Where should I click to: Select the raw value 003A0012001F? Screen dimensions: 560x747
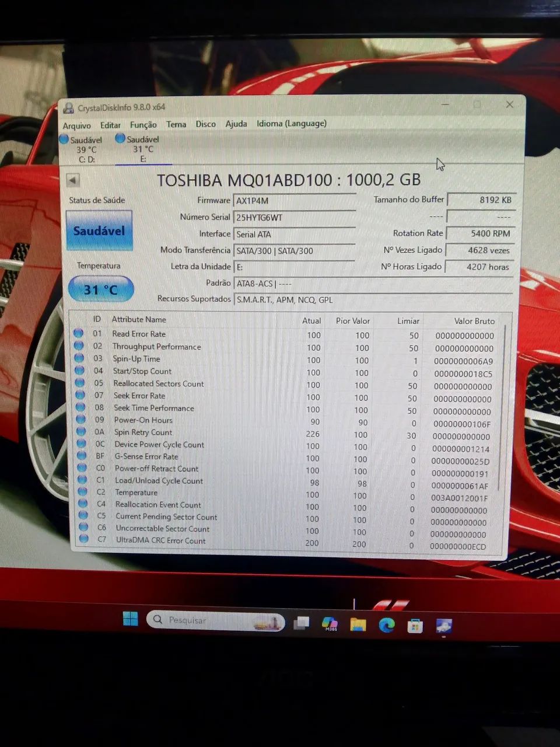coord(459,498)
